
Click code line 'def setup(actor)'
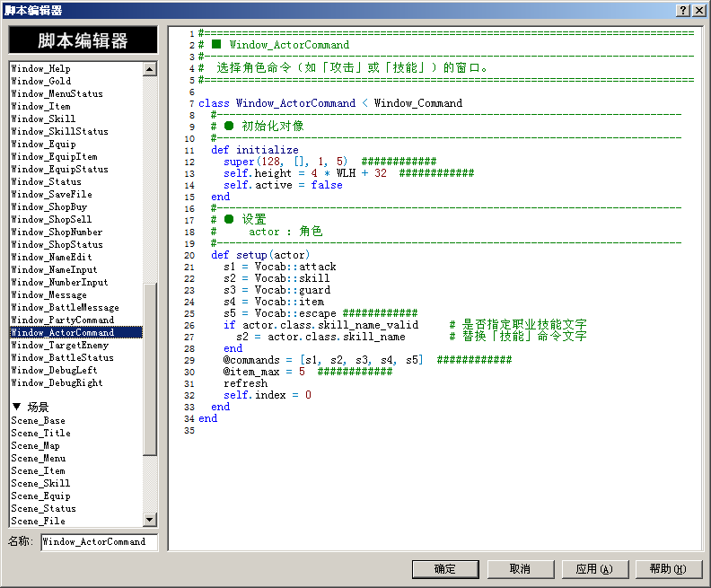(260, 255)
